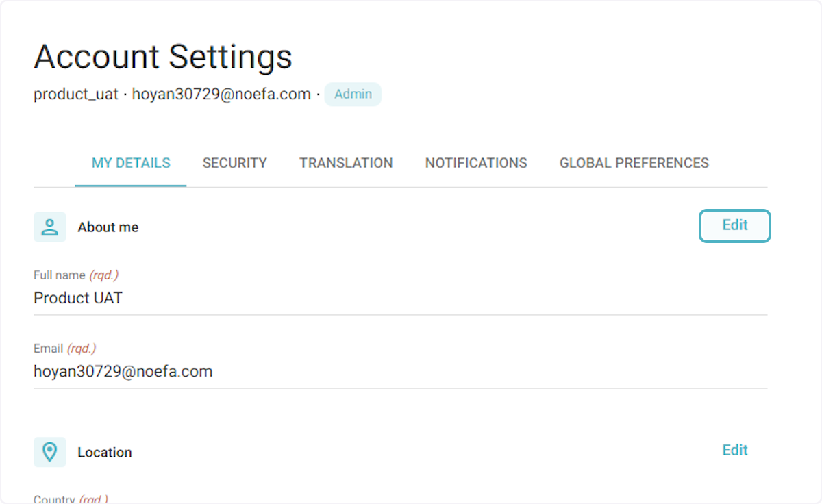Click the Admin role badge
This screenshot has height=504, width=822.
tap(353, 94)
